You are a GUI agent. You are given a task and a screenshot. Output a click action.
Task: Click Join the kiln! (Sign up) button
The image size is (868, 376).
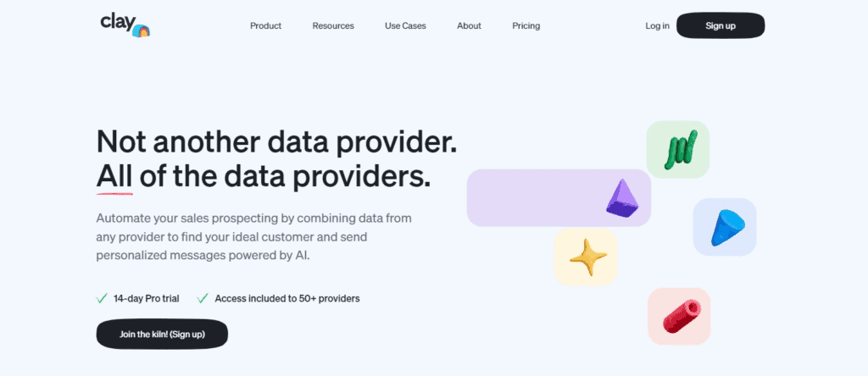(162, 334)
